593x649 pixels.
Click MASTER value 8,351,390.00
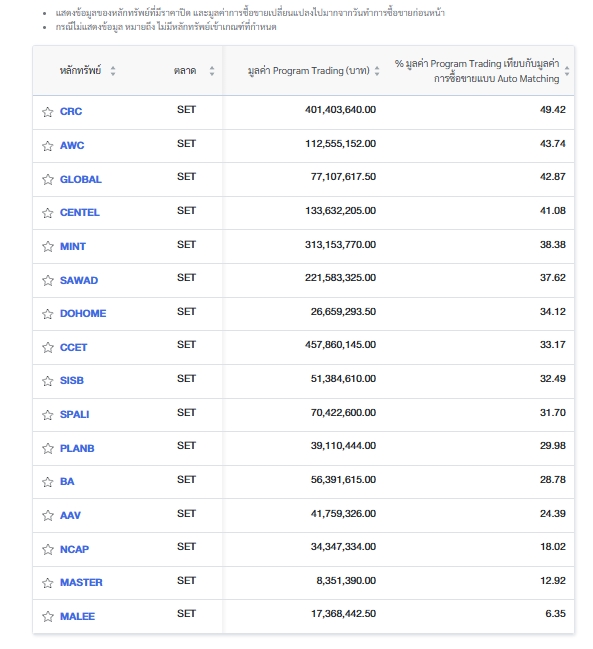point(346,581)
